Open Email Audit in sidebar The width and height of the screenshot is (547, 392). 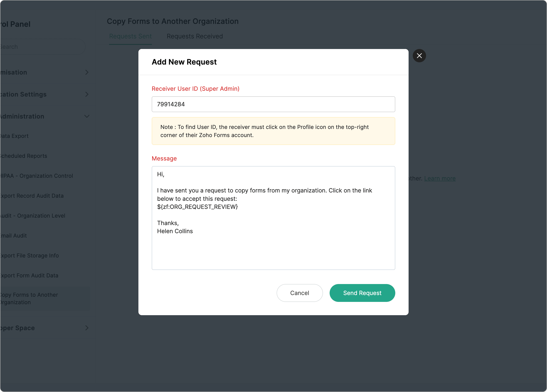[x=14, y=235]
